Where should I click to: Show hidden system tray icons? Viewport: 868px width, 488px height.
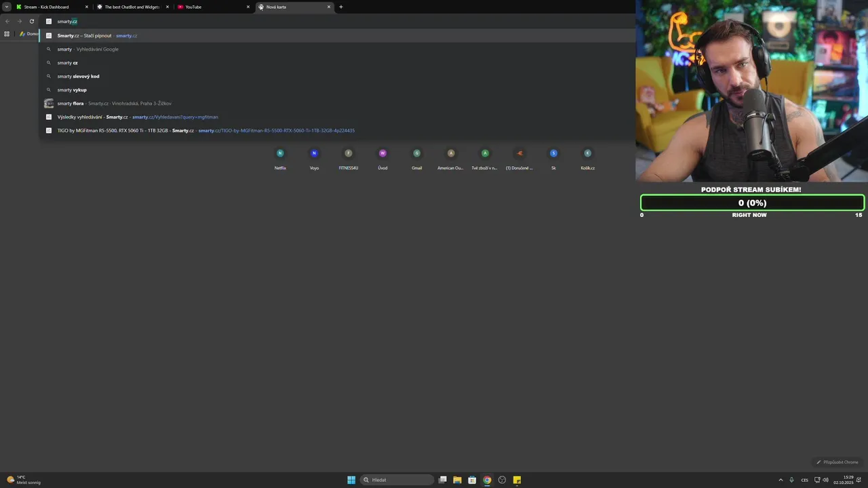point(781,480)
